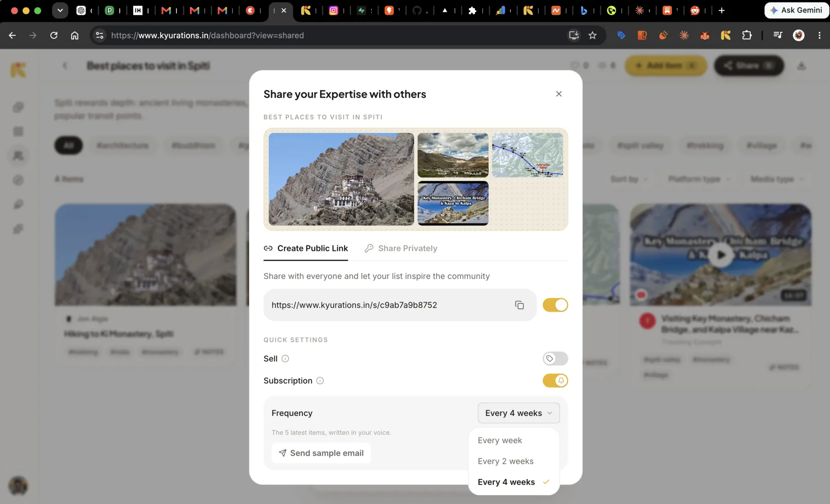Click the info icon next to Sell
830x504 pixels.
pyautogui.click(x=285, y=359)
